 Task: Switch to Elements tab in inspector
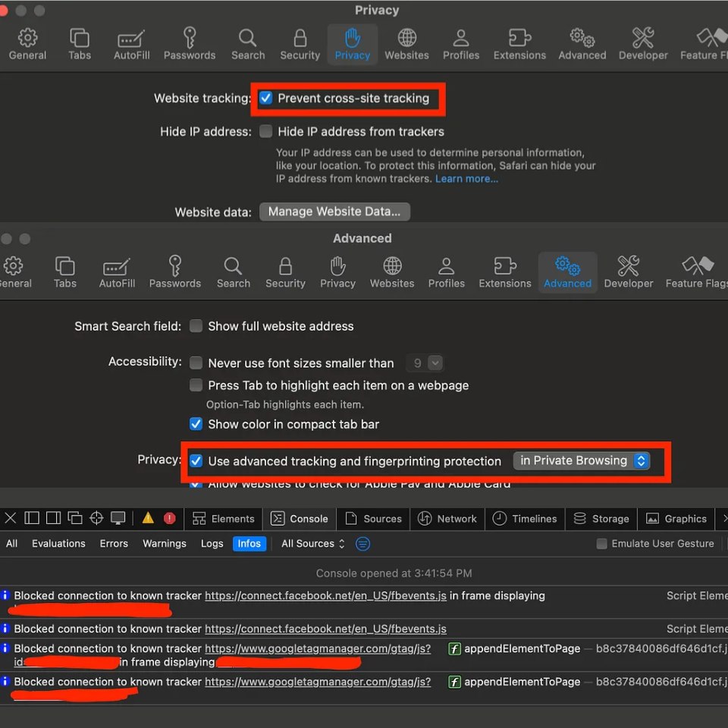[223, 519]
